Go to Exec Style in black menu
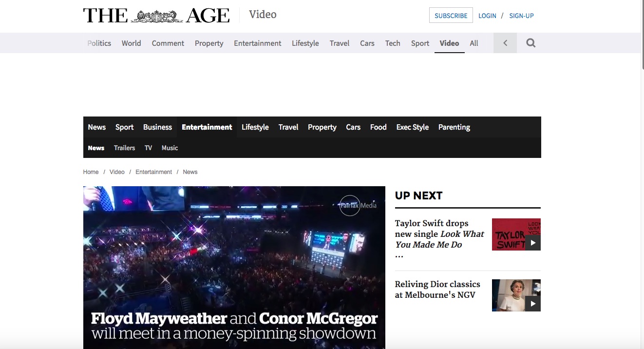644x349 pixels. pos(412,127)
